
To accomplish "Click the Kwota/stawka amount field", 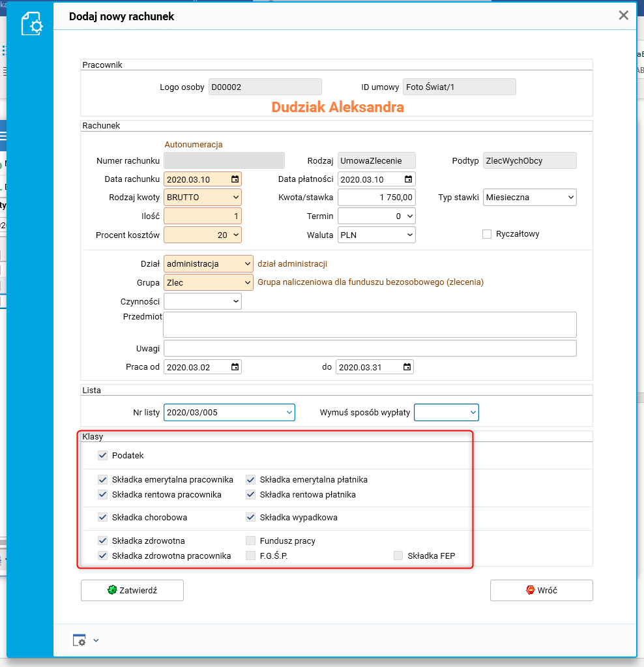I will tap(377, 198).
